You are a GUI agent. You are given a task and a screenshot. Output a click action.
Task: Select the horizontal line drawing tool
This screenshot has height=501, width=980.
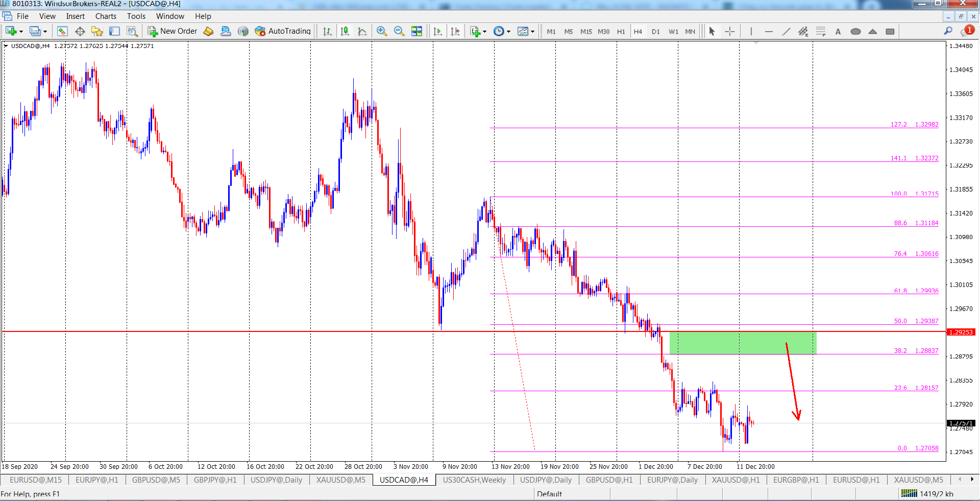point(769,31)
